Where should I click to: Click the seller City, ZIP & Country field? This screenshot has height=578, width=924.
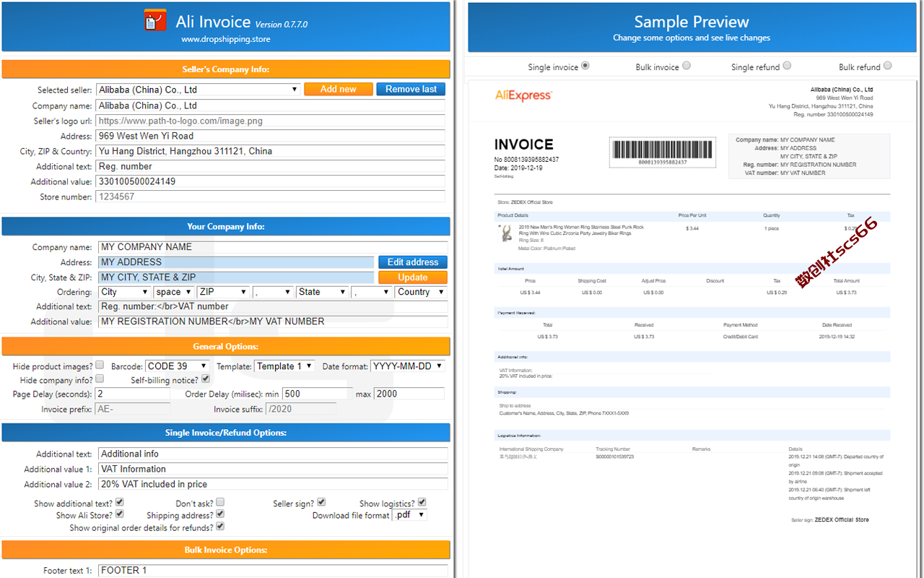coord(271,151)
